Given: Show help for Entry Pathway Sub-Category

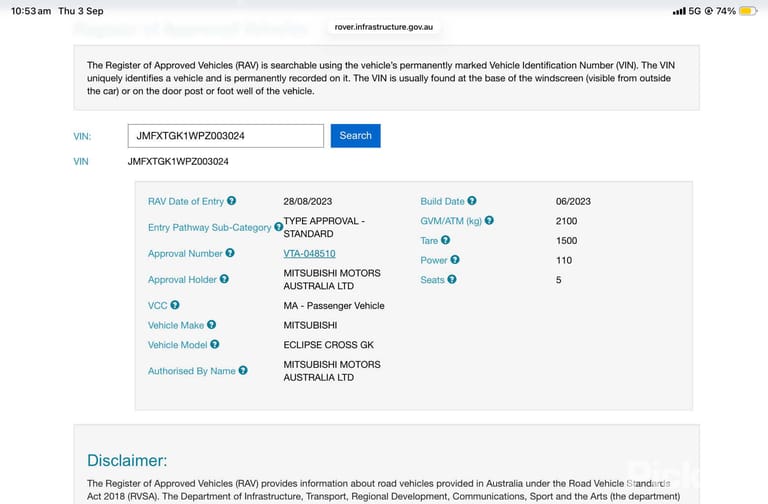Looking at the screenshot, I should pyautogui.click(x=278, y=227).
